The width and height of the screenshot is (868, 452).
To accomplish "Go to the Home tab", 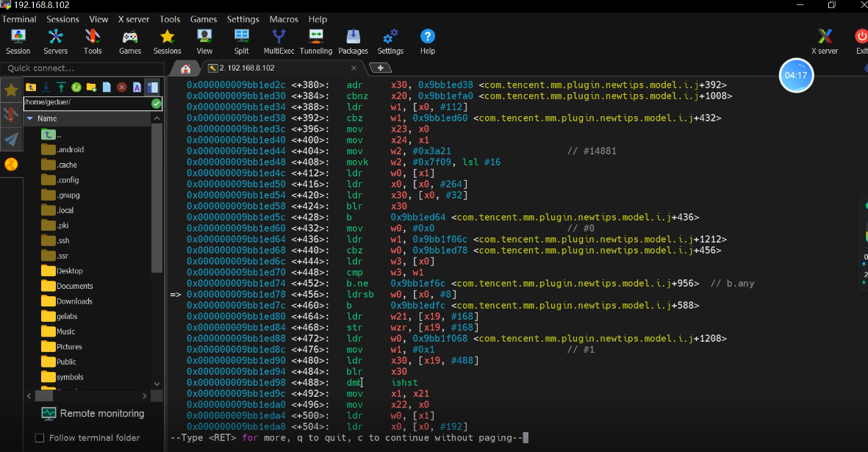I will [x=185, y=68].
